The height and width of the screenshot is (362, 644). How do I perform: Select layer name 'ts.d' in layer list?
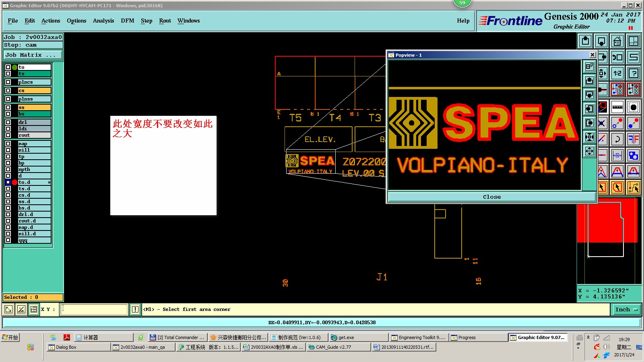coord(35,189)
